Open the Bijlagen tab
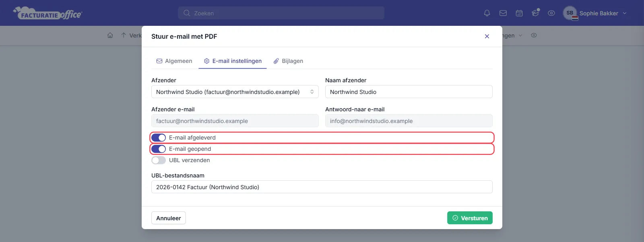Image resolution: width=644 pixels, height=242 pixels. [x=288, y=61]
